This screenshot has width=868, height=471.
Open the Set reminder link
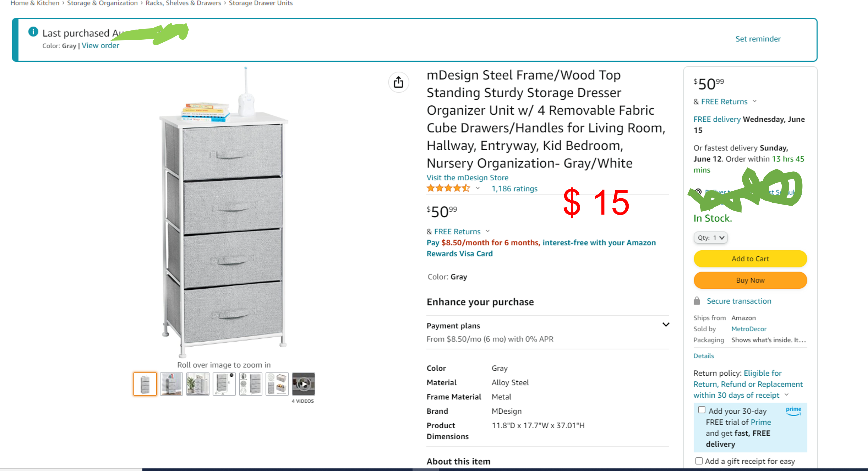tap(758, 39)
